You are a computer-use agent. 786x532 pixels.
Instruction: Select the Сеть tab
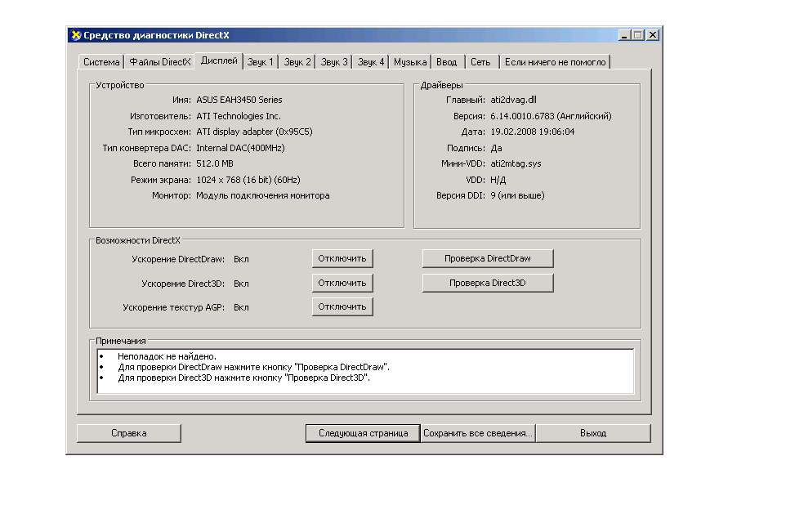click(x=480, y=62)
